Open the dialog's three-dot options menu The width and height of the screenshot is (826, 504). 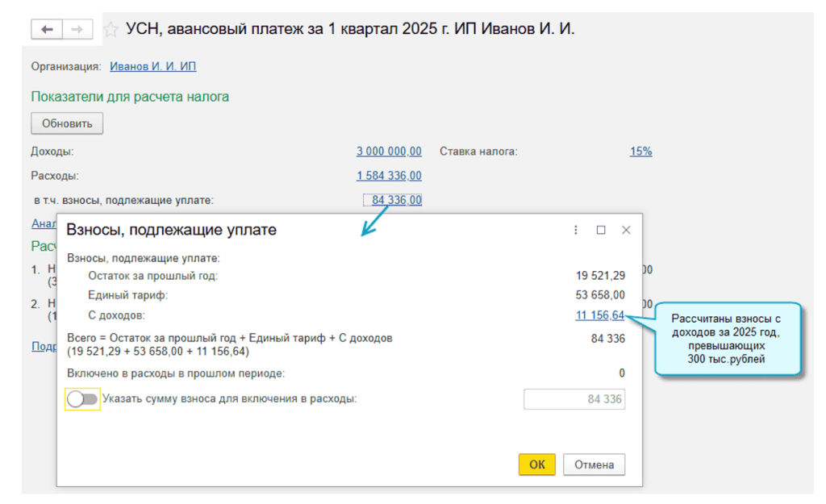575,230
